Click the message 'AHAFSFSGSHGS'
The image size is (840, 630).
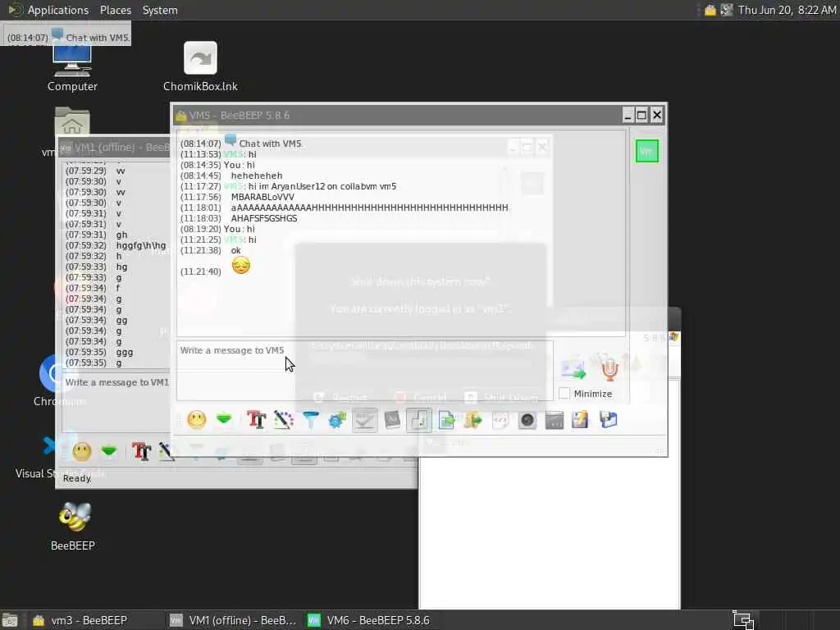click(263, 218)
